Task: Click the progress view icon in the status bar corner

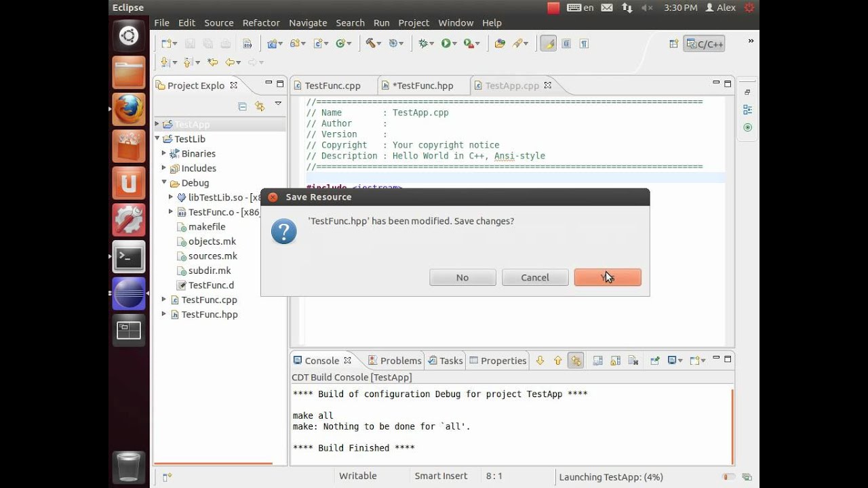Action: tap(747, 477)
